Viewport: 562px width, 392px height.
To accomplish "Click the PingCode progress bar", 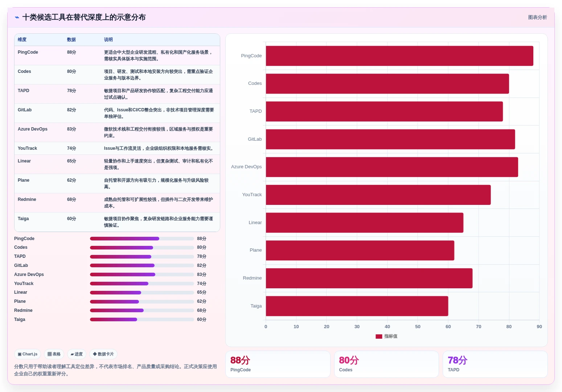I will tap(142, 239).
